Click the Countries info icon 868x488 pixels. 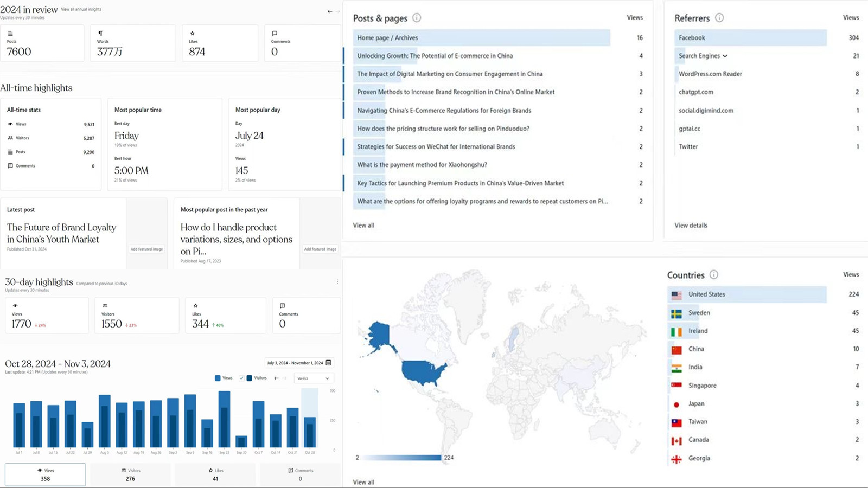point(714,275)
